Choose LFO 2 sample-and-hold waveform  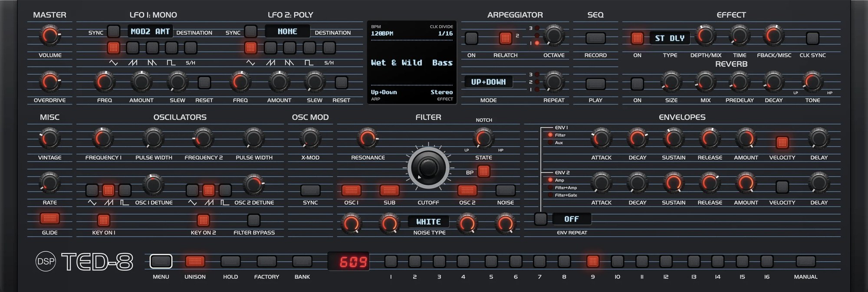(329, 48)
